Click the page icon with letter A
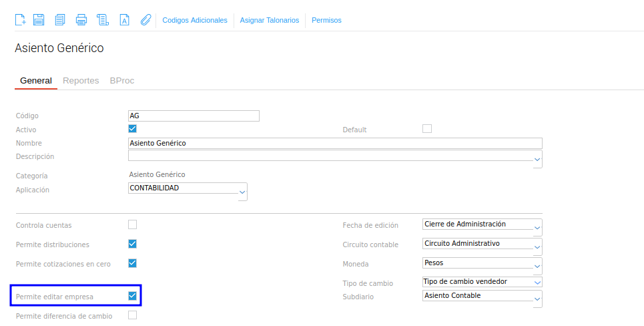The width and height of the screenshot is (644, 326). [x=124, y=20]
